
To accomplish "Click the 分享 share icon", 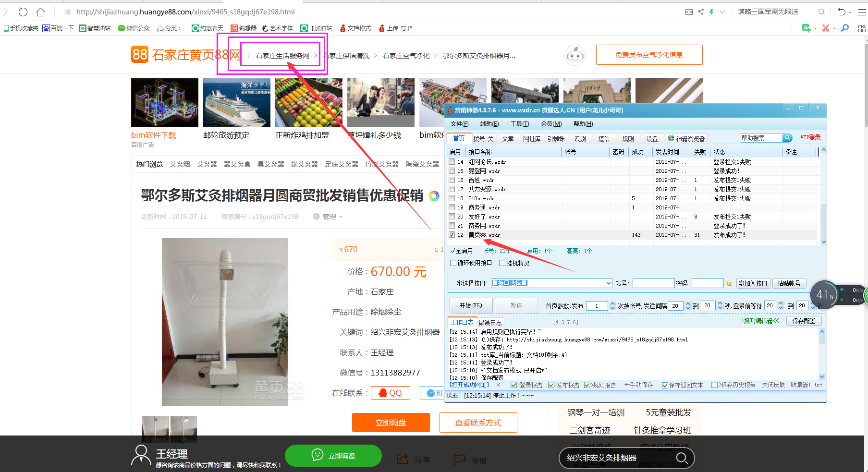I will (x=403, y=459).
